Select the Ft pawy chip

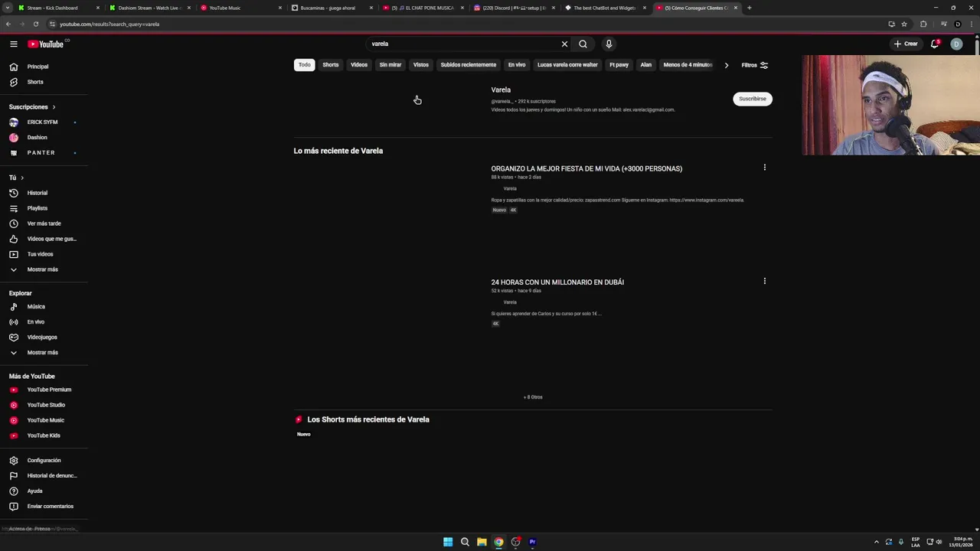(x=619, y=65)
